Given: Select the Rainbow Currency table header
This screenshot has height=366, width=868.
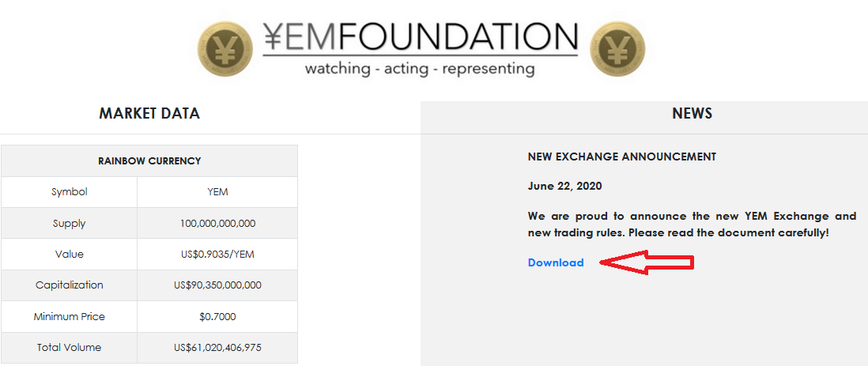Looking at the screenshot, I should [x=149, y=160].
